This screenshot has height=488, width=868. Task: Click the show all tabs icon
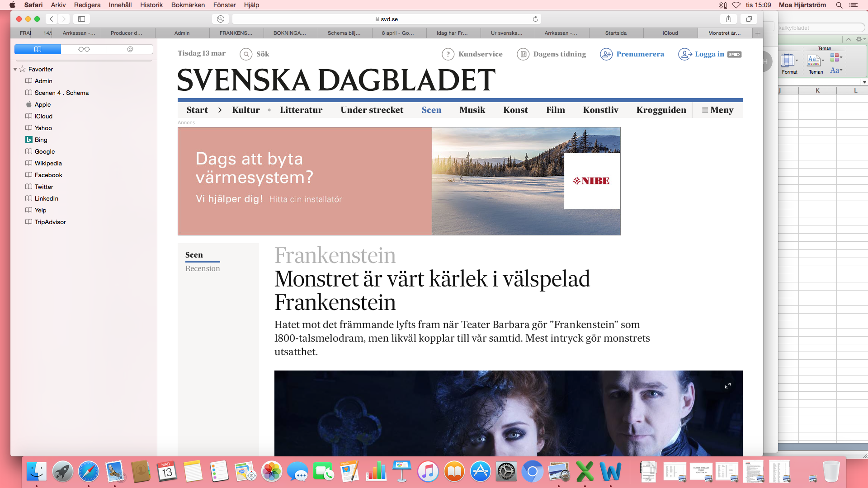[749, 19]
